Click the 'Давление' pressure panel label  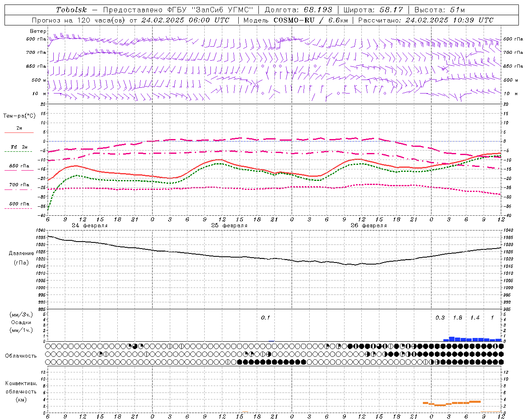(x=21, y=253)
